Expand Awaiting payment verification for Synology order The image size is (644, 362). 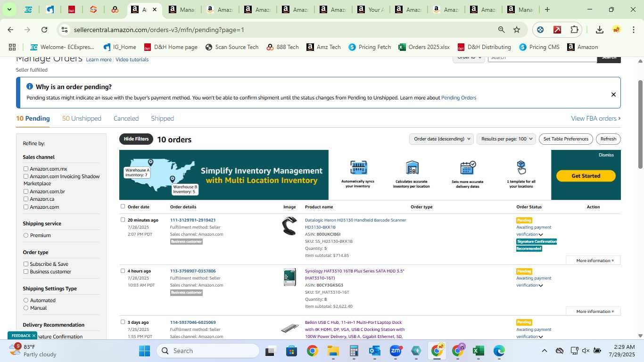click(x=541, y=285)
